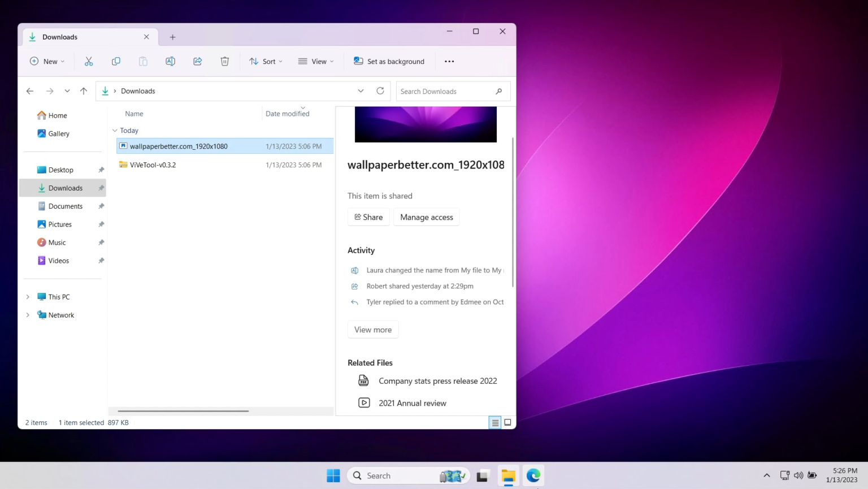Screen dimensions: 868x489
Task: Copy the selected wallpaper file via toolbar
Action: (116, 61)
